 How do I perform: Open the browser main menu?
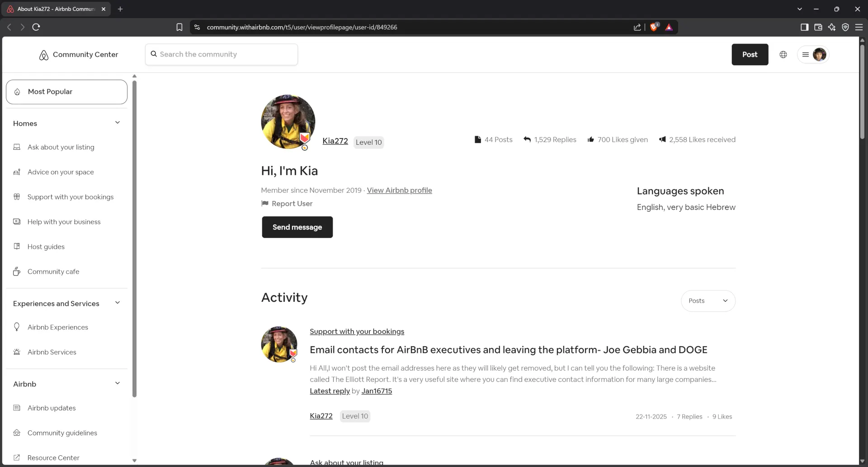859,27
